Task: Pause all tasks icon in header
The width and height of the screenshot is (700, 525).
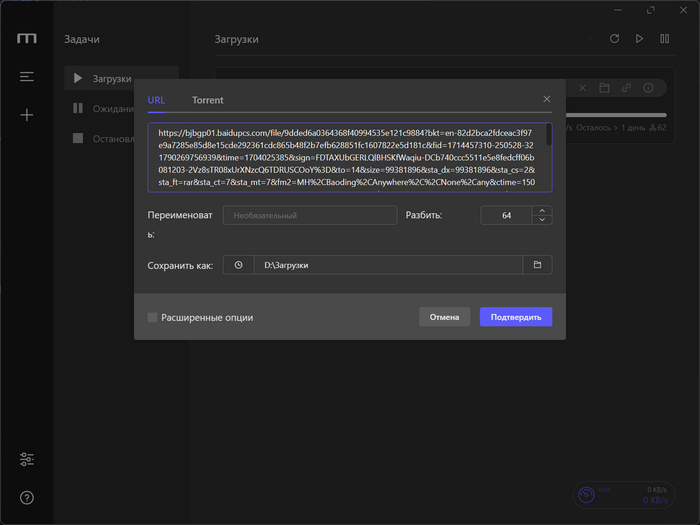Action: pos(665,39)
